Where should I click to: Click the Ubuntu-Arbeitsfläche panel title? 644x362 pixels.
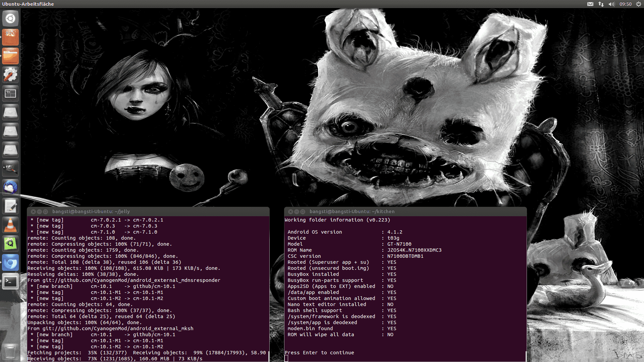[x=28, y=4]
